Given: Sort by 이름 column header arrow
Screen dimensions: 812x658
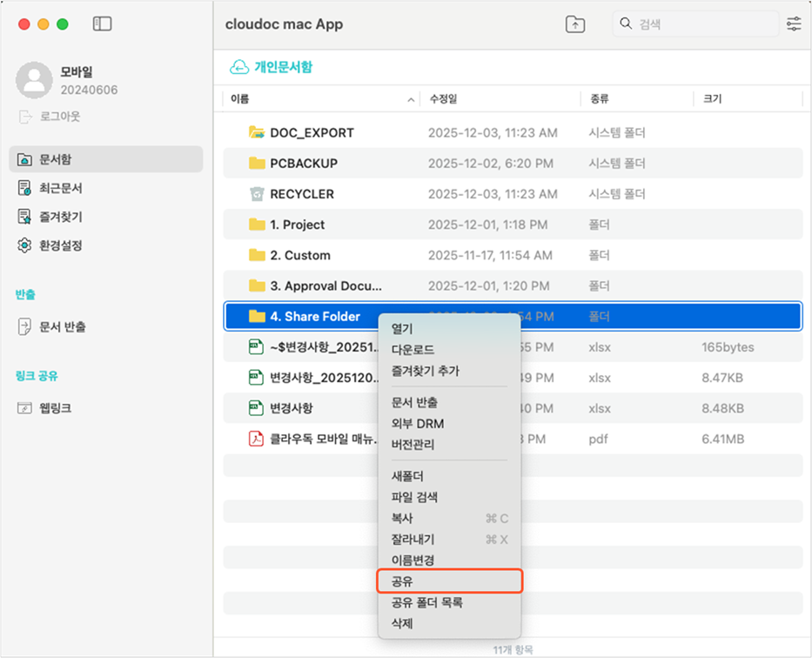Looking at the screenshot, I should [x=411, y=100].
